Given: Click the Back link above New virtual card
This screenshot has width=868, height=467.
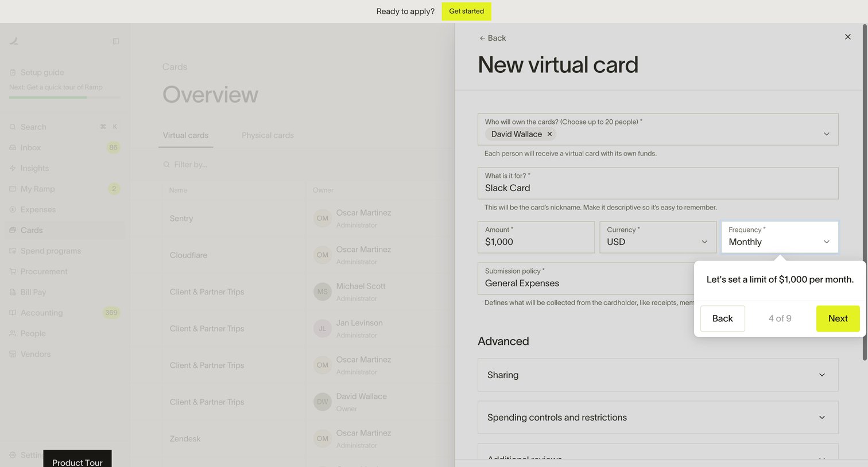Looking at the screenshot, I should (493, 38).
